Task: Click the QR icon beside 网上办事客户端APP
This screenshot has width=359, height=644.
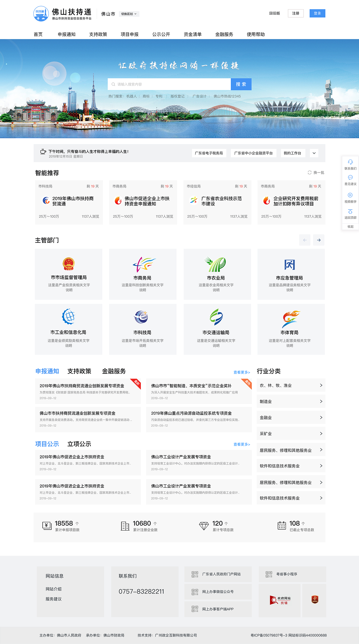Action: (195, 609)
